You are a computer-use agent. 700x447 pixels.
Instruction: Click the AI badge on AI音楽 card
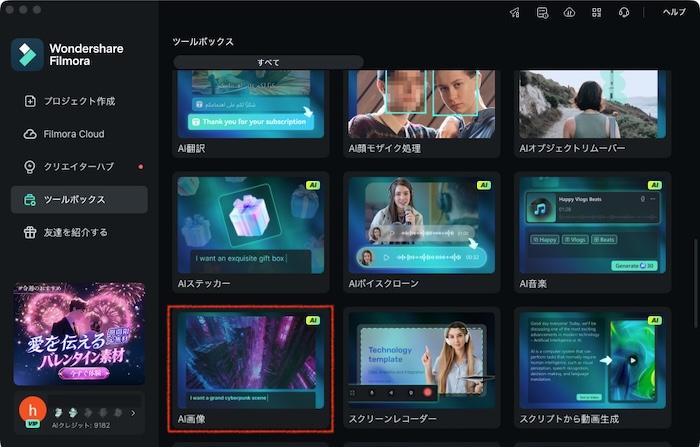[x=654, y=185]
